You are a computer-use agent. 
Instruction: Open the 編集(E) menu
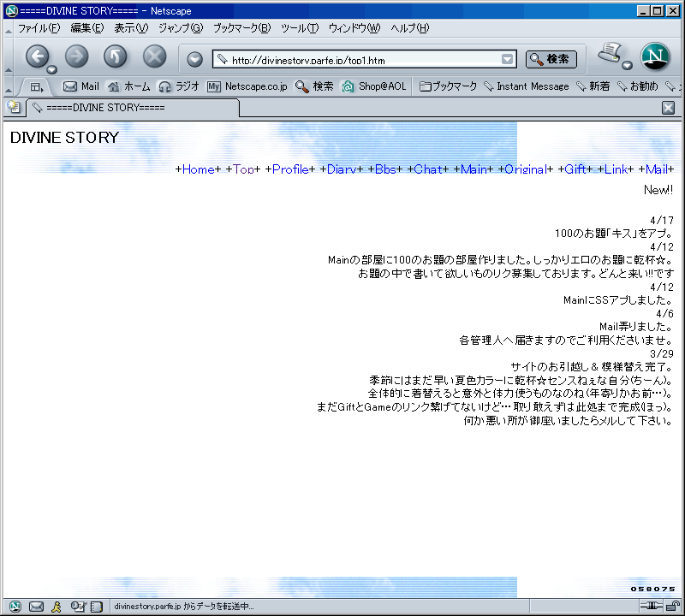click(87, 28)
